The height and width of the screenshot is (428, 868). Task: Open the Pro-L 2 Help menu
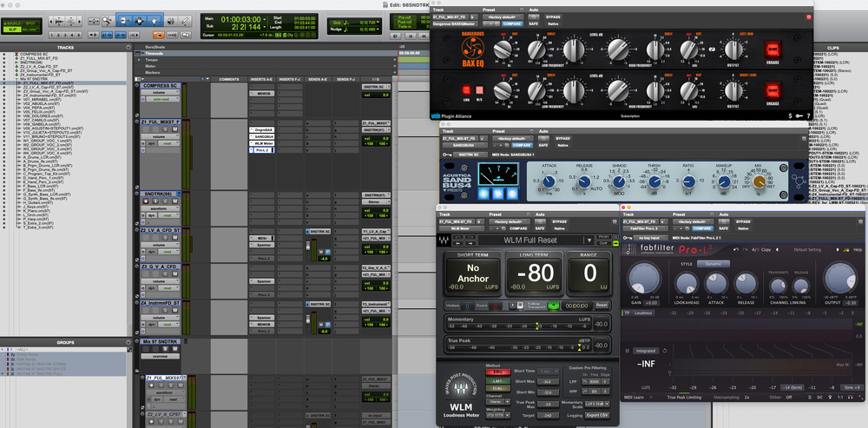(x=858, y=250)
